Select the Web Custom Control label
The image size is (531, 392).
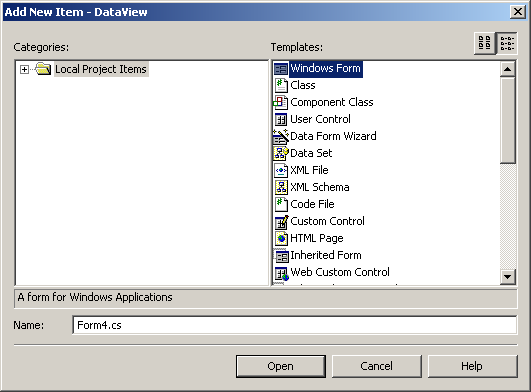(x=340, y=272)
